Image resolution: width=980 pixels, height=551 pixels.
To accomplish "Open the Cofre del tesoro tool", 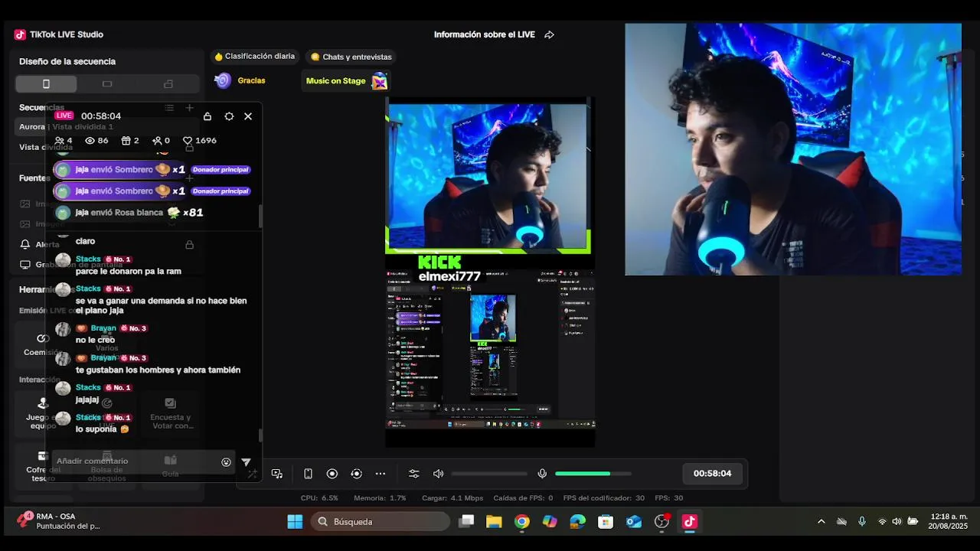I will click(x=43, y=467).
